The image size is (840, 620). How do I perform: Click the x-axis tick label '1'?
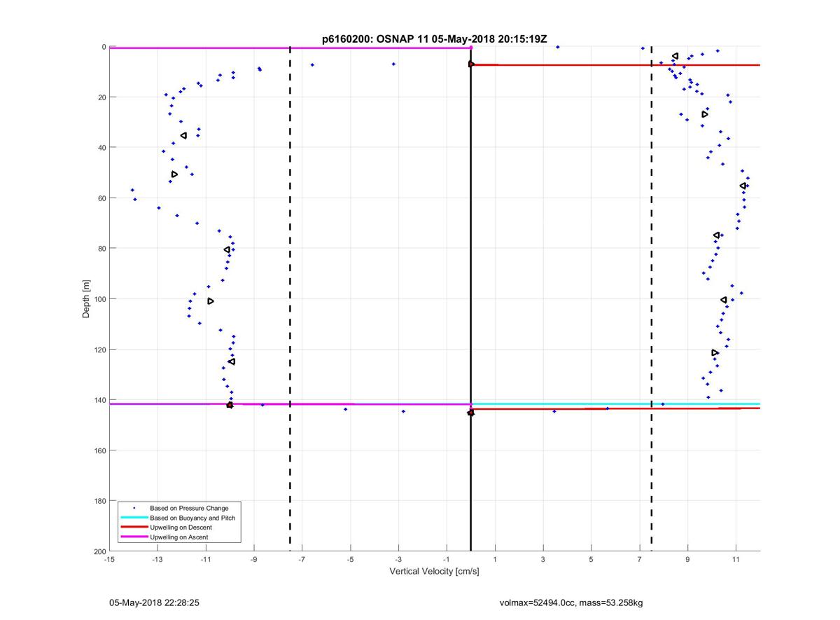495,560
